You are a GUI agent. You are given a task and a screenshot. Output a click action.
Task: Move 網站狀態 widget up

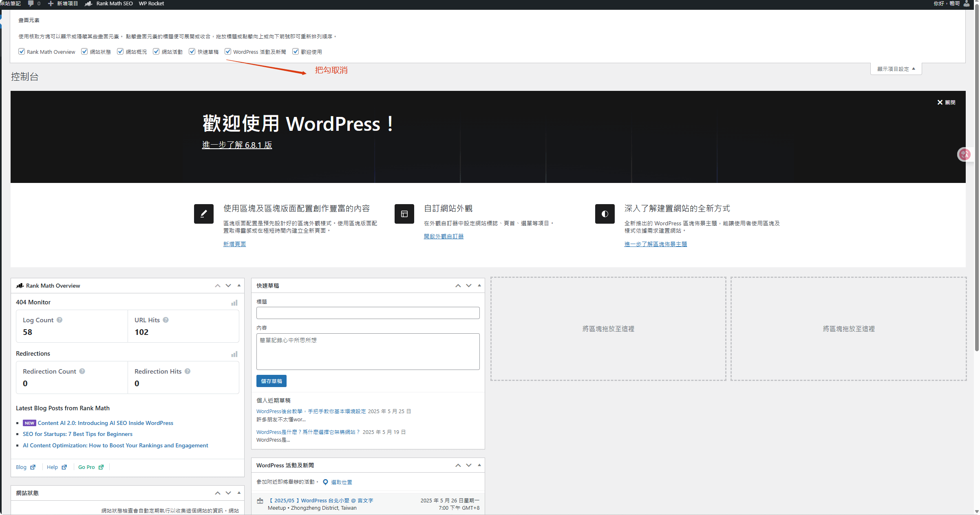coord(218,493)
